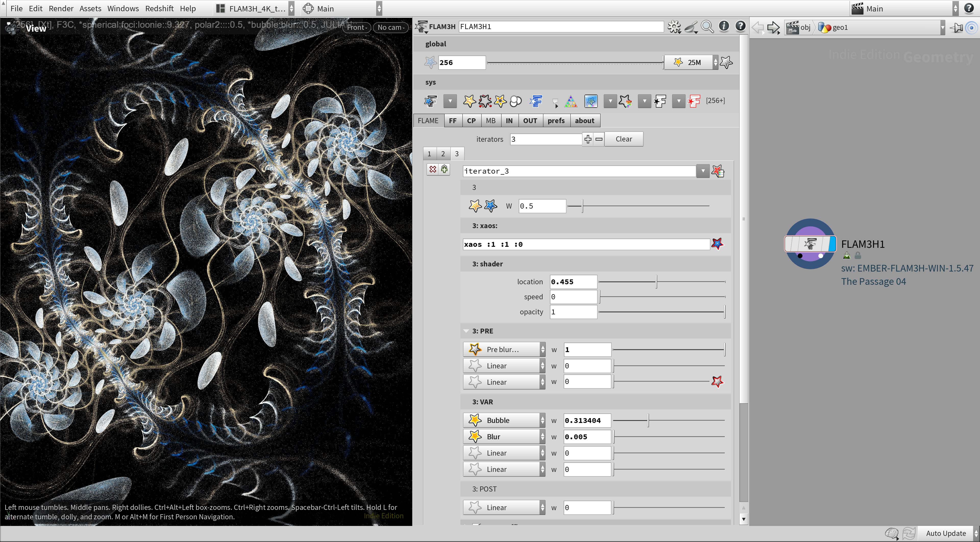Image resolution: width=980 pixels, height=542 pixels.
Task: Click the plus button to add an iterator
Action: (x=587, y=139)
